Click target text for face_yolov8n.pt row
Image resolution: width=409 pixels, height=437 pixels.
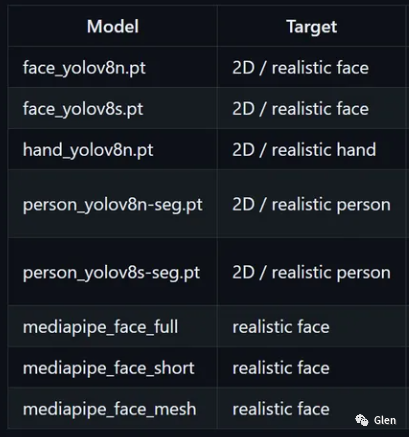pyautogui.click(x=301, y=68)
